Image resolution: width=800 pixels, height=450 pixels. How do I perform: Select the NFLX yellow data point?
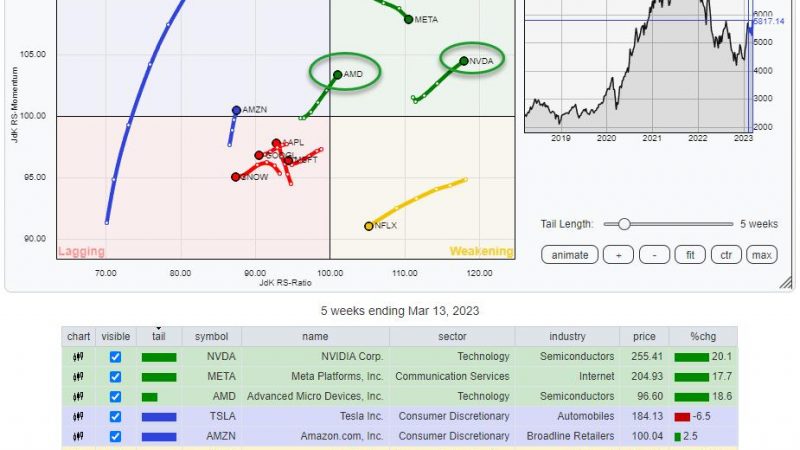(x=369, y=226)
